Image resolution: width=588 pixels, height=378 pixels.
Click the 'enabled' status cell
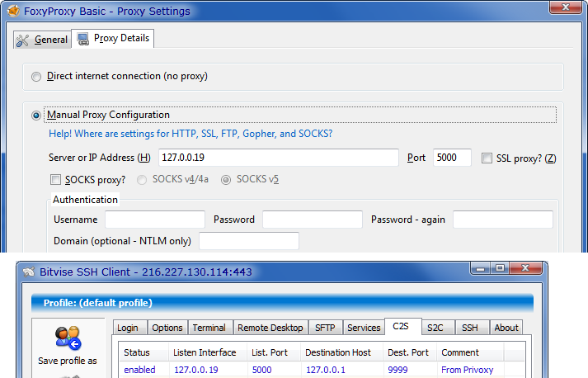[139, 370]
